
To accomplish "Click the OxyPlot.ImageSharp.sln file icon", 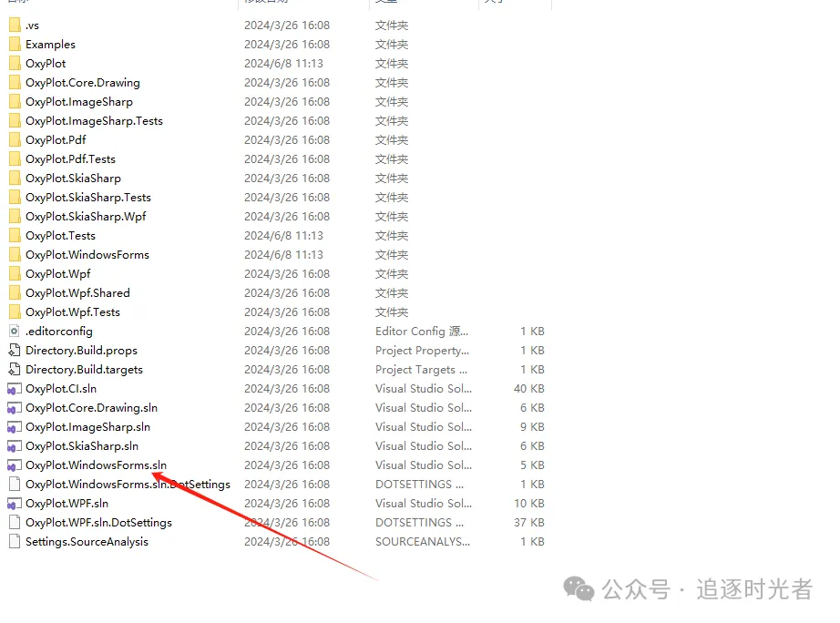I will [x=15, y=427].
